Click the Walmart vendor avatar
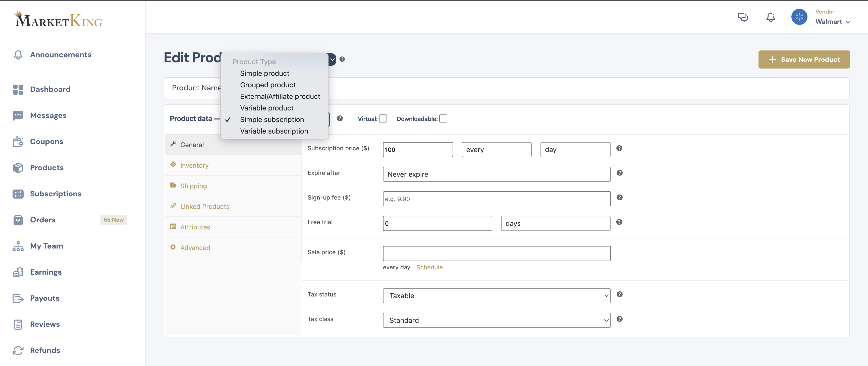The width and height of the screenshot is (868, 366). (799, 17)
